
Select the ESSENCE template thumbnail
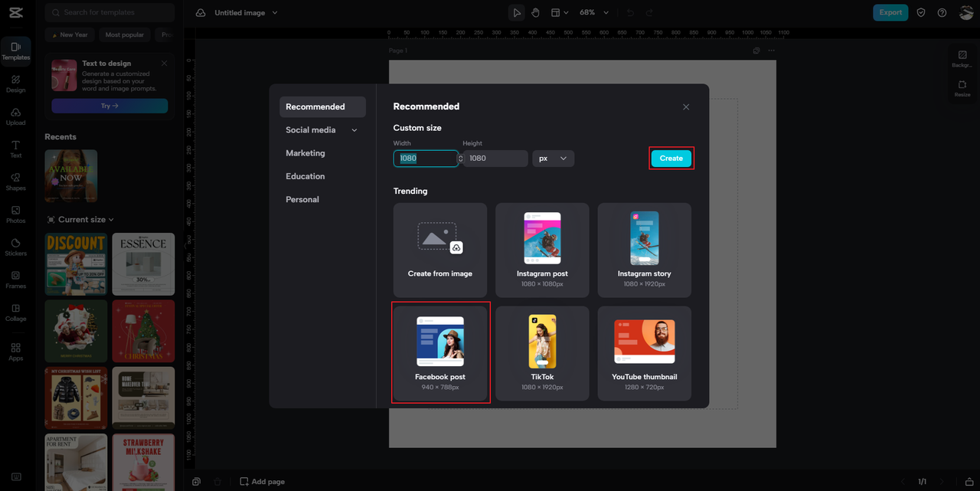143,264
